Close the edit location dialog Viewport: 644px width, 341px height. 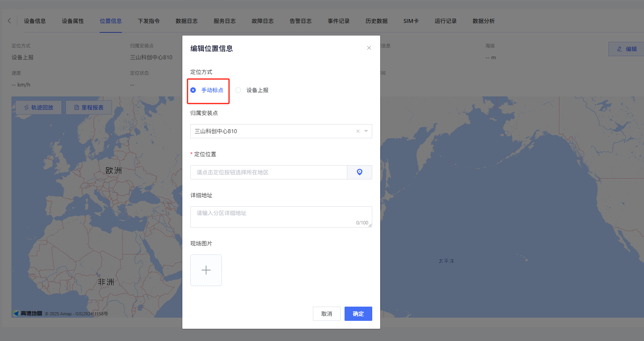(x=369, y=48)
